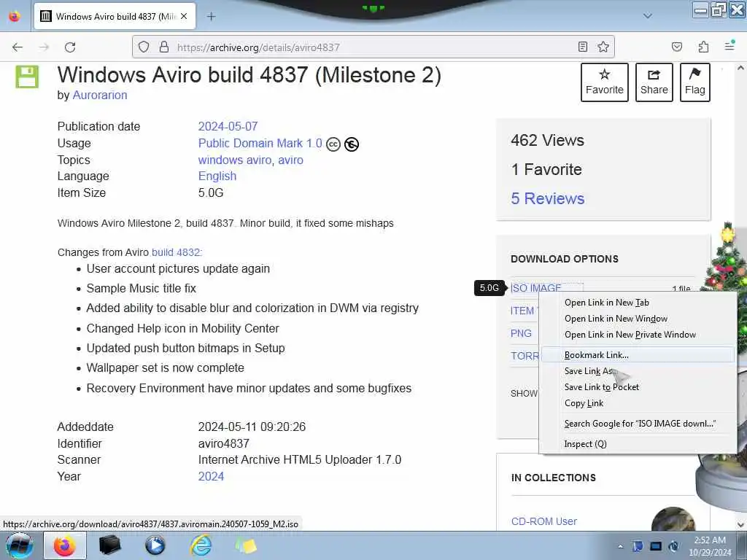
Task: Open the English language link
Action: (x=217, y=176)
